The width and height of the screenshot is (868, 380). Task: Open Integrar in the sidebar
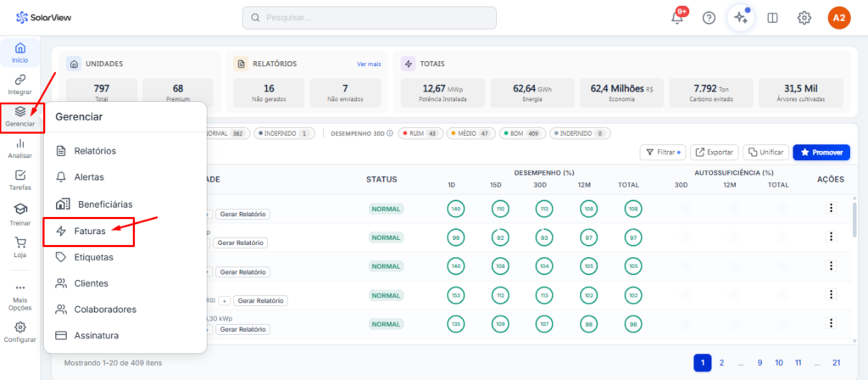[x=19, y=84]
